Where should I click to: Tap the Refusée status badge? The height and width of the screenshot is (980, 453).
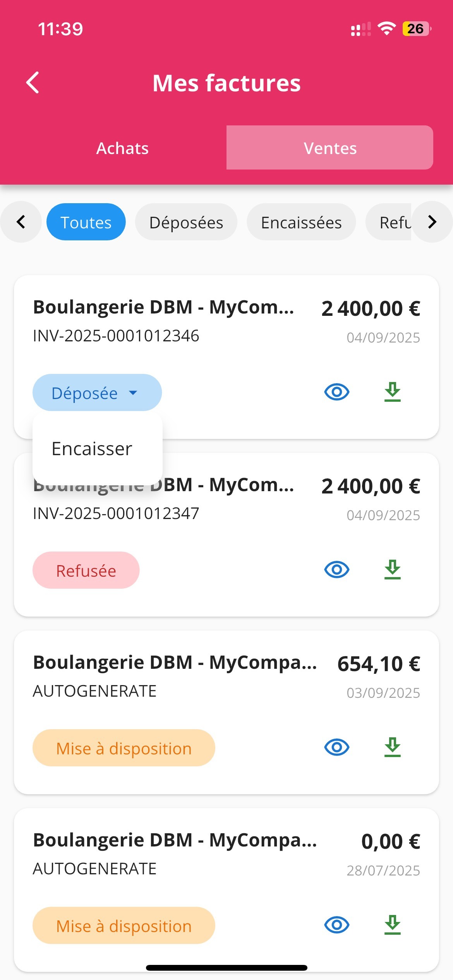click(86, 571)
